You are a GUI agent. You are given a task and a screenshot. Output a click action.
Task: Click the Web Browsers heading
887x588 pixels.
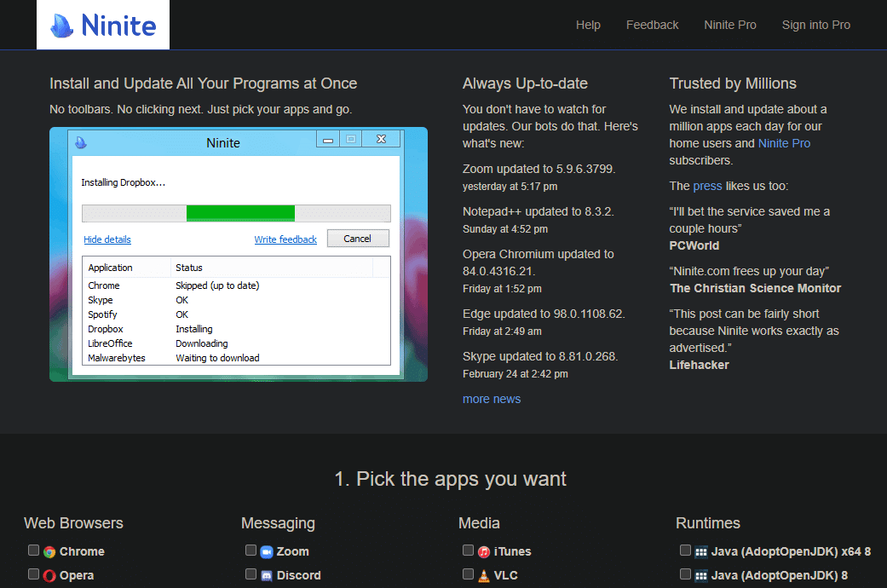point(73,523)
